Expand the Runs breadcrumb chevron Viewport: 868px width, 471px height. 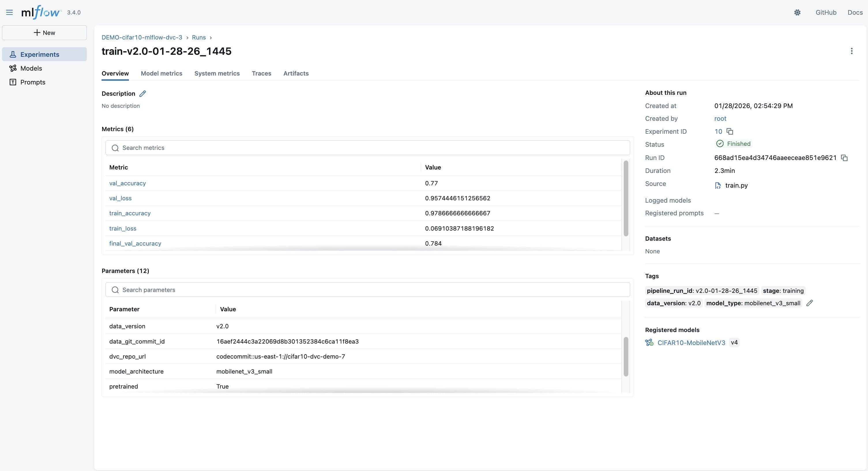pyautogui.click(x=211, y=37)
